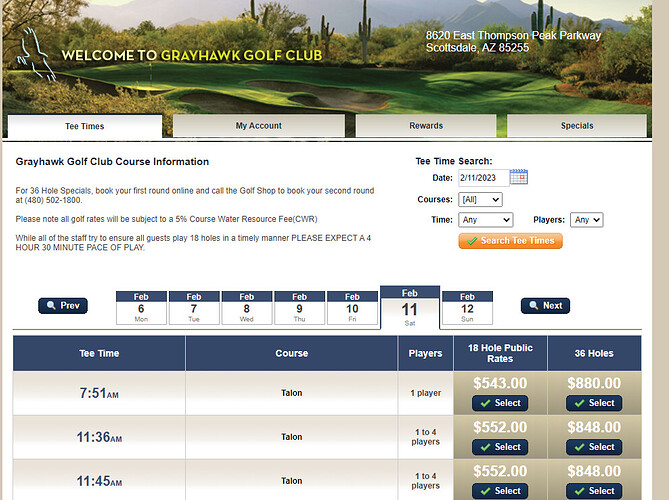
Task: Go to the Rewards tab
Action: click(426, 126)
